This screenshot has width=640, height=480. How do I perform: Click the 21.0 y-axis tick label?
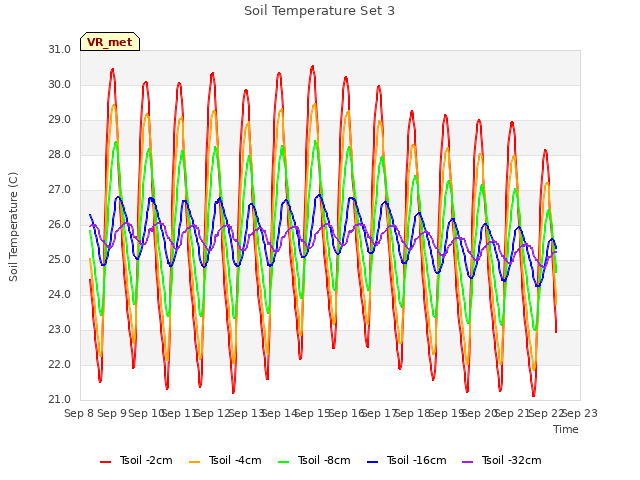point(60,400)
